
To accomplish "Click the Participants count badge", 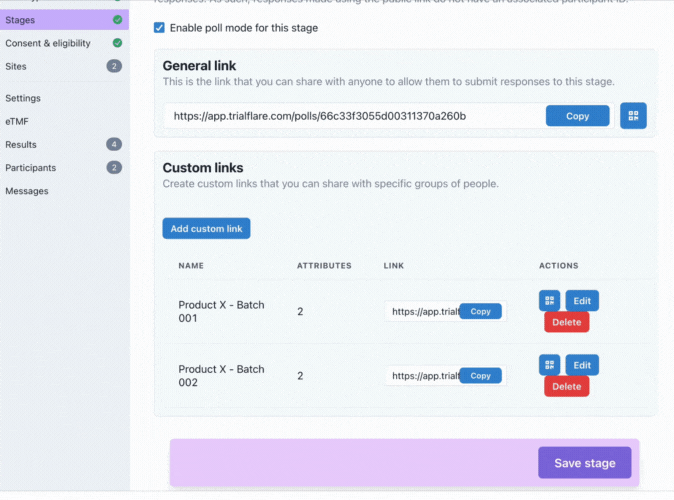I will pos(114,168).
